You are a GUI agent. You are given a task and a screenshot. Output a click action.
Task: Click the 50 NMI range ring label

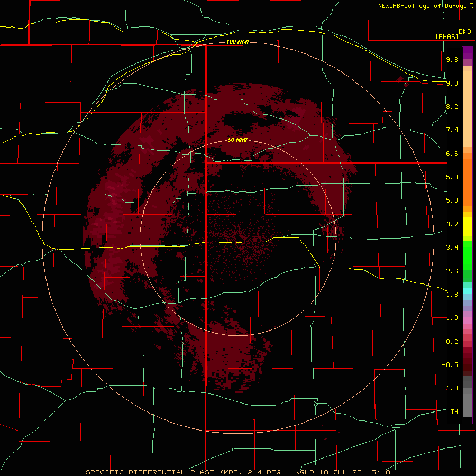[237, 140]
